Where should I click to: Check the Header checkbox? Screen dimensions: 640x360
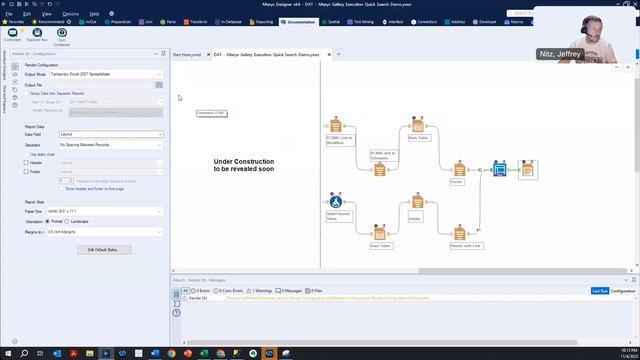26,162
